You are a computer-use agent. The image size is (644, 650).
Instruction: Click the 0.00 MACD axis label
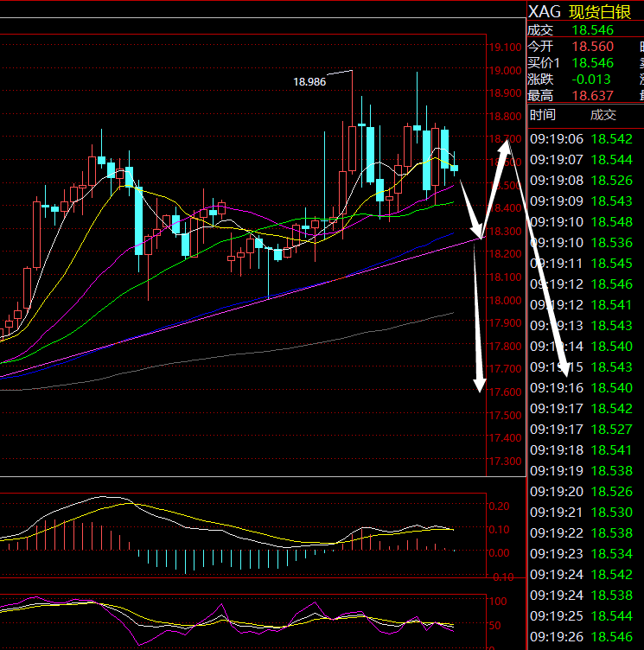pos(499,553)
